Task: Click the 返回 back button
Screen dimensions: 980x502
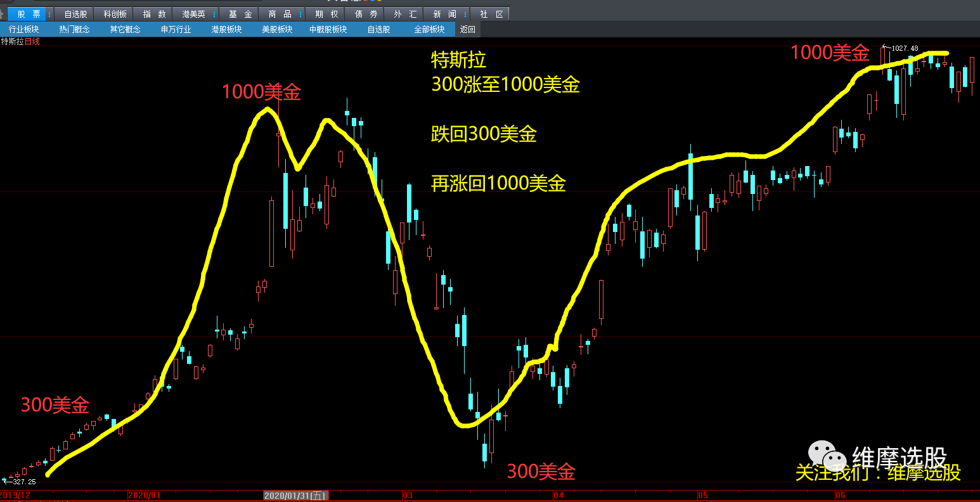Action: [x=468, y=29]
